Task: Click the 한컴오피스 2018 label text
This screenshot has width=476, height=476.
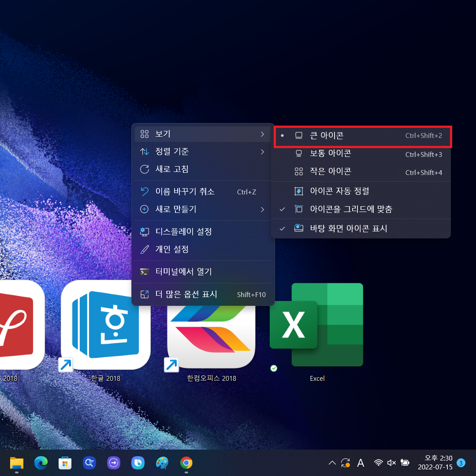Action: pos(212,379)
